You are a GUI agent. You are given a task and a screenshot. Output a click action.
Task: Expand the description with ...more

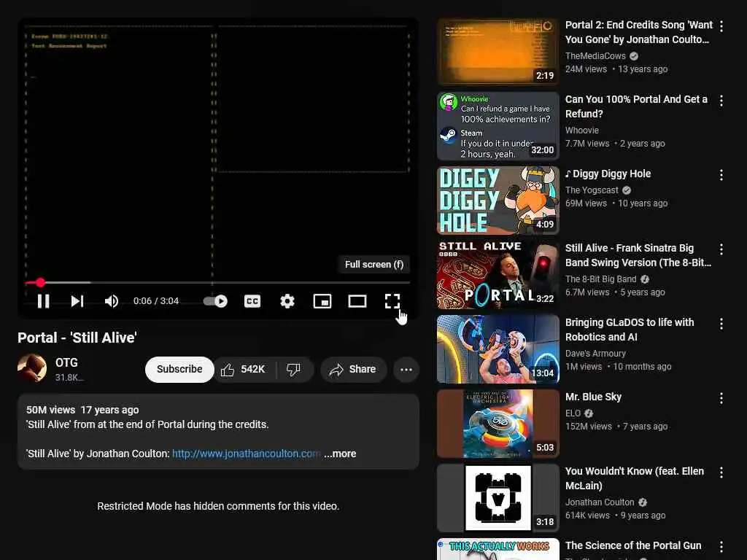[340, 454]
